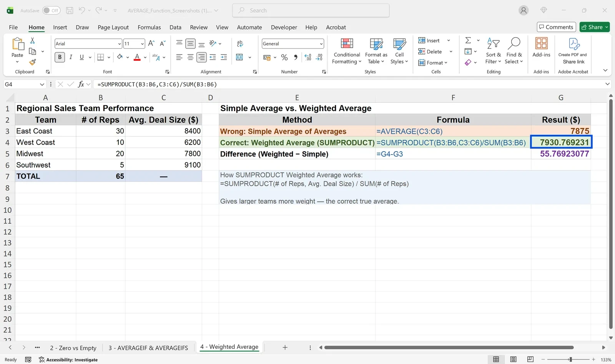Expand the Name Box dropdown
Image resolution: width=615 pixels, height=364 pixels.
(42, 84)
